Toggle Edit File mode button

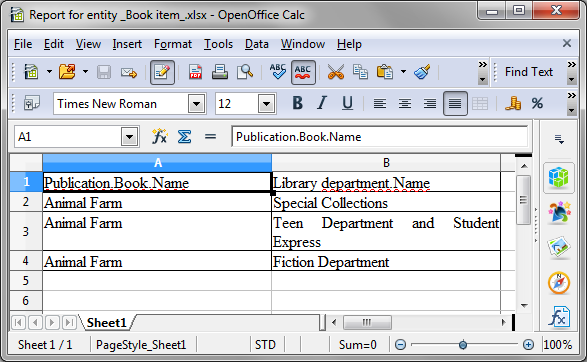(162, 72)
